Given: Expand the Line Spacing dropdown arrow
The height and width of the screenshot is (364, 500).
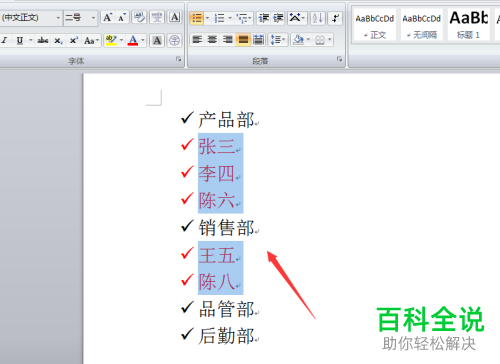Looking at the screenshot, I should click(x=284, y=40).
